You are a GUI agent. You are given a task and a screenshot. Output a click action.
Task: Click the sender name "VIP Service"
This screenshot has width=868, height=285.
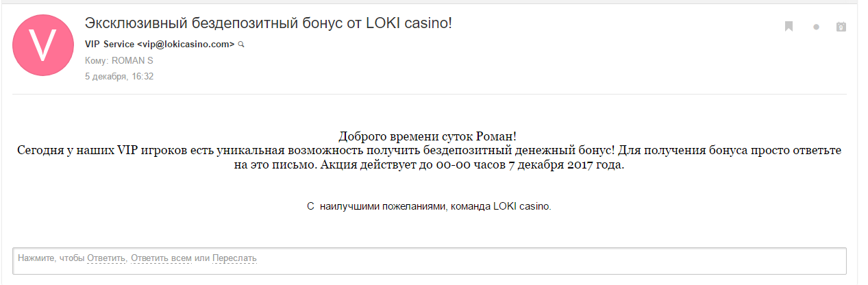tap(110, 44)
